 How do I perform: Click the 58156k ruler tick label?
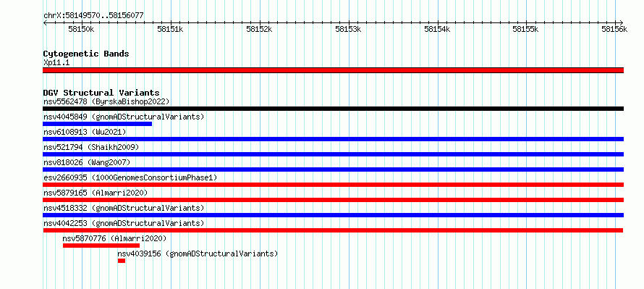(615, 30)
